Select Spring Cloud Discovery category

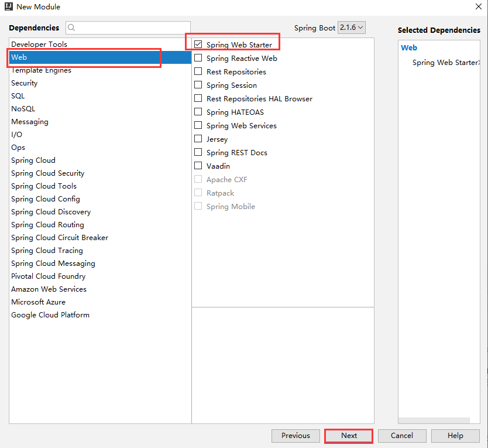[x=100, y=212]
